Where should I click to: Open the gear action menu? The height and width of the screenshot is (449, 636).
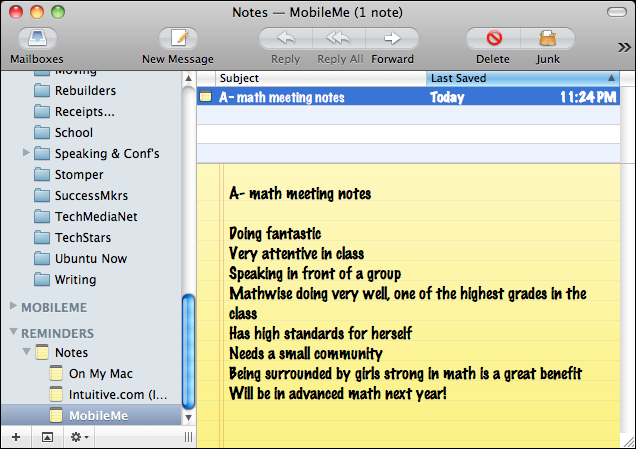tap(80, 437)
